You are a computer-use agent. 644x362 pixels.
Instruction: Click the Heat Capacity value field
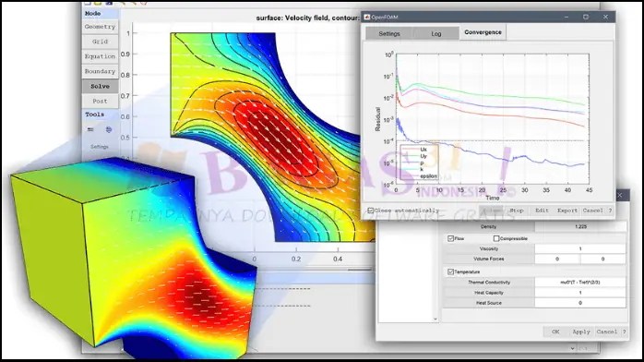pos(580,293)
